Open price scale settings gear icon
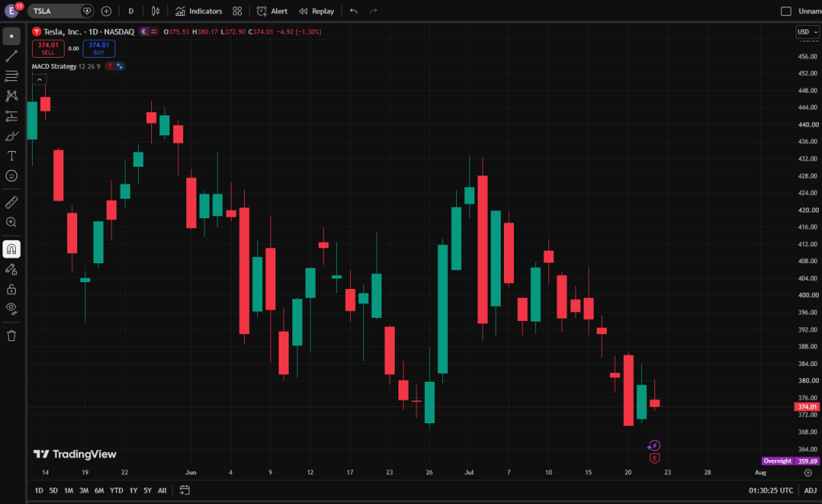This screenshot has width=822, height=504. (x=808, y=473)
